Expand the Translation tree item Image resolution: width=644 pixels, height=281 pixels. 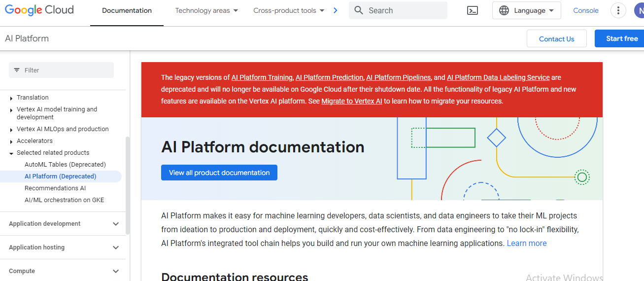tap(11, 98)
